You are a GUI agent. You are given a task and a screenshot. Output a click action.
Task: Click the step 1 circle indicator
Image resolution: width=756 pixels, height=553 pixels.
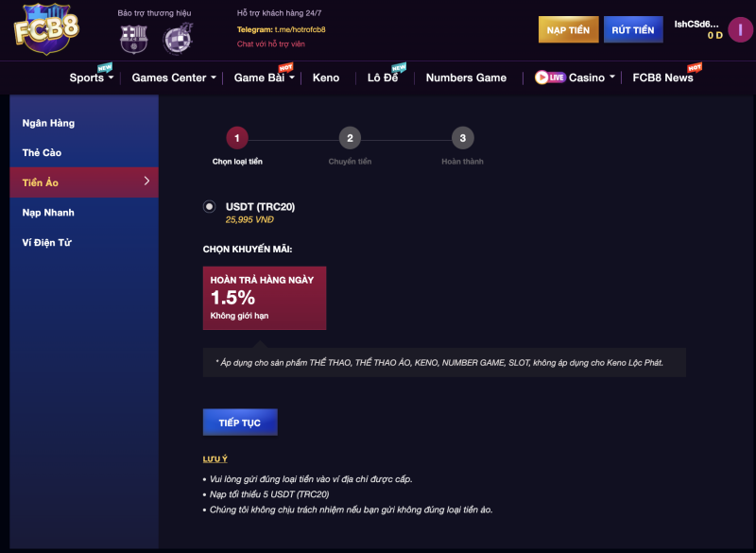(x=237, y=138)
